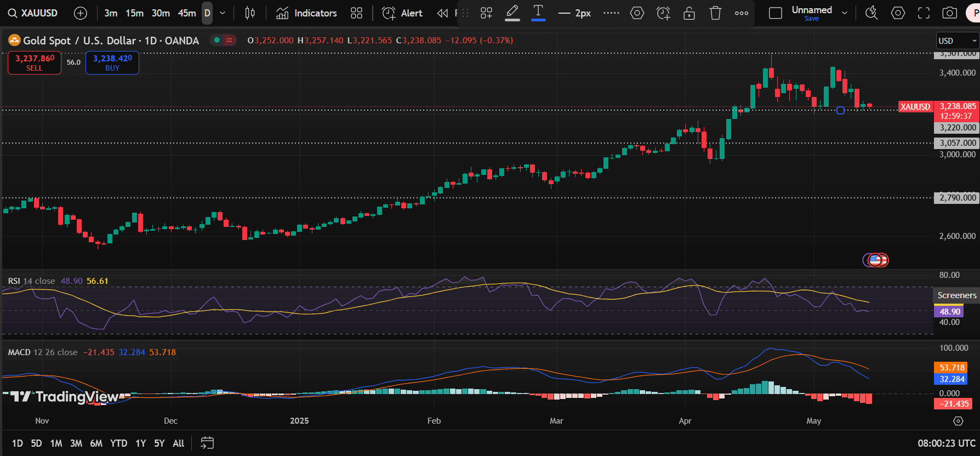Open the Indicators dialog
980x456 pixels.
(306, 13)
